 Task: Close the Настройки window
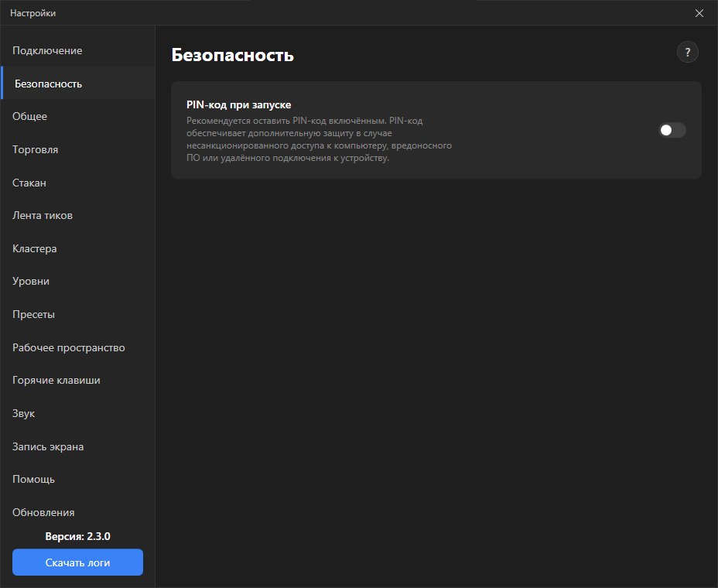[699, 13]
